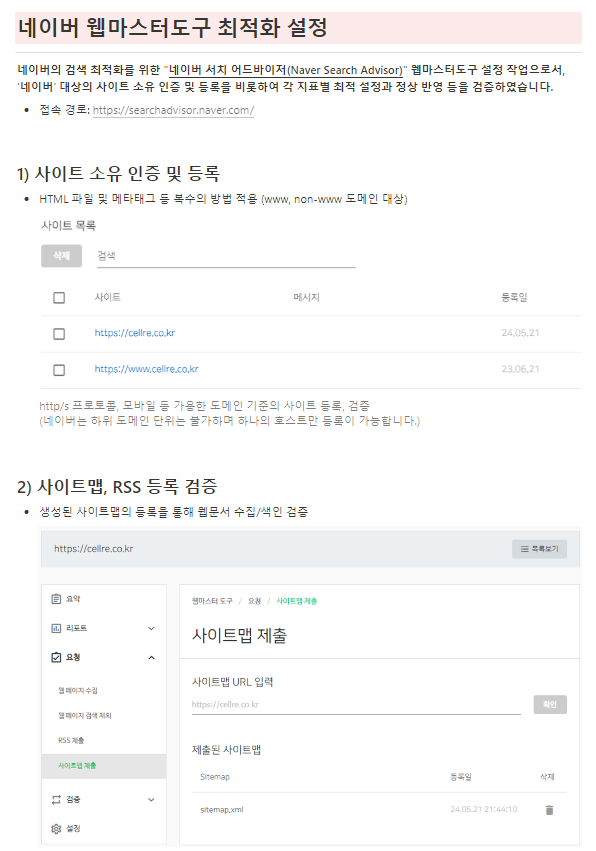Viewport: 596px width, 851px height.
Task: Delete sitemap.xml using the trash icon
Action: 549,810
